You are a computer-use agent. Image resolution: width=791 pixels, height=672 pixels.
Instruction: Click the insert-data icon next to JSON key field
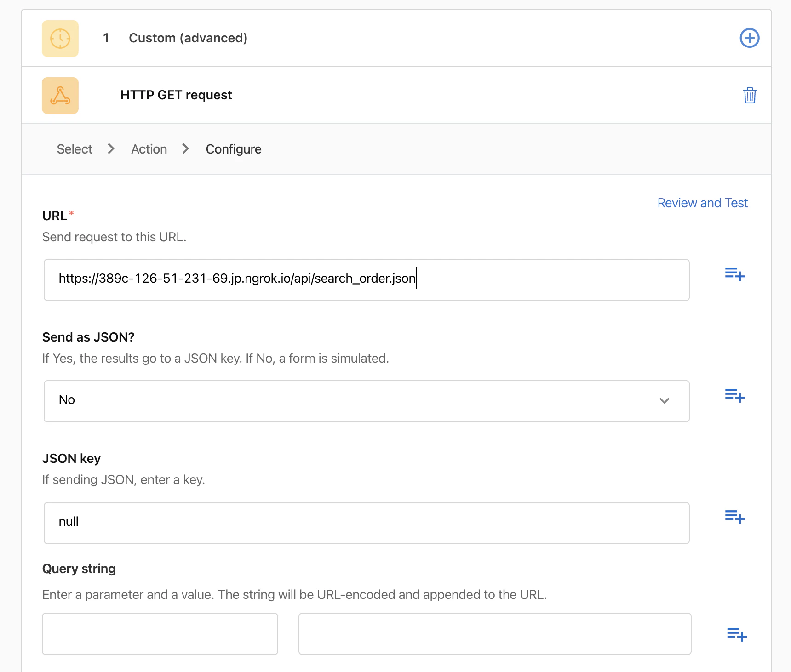pyautogui.click(x=734, y=517)
